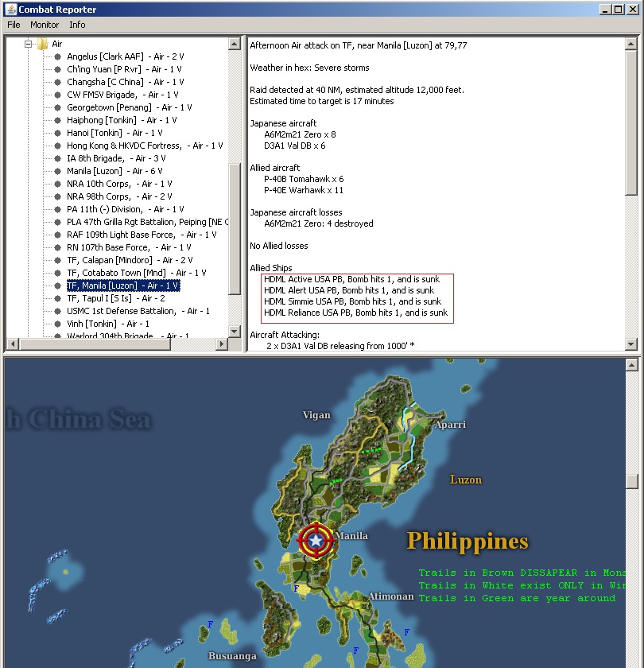
Task: Select NRA 98th Corps report
Action: click(119, 197)
